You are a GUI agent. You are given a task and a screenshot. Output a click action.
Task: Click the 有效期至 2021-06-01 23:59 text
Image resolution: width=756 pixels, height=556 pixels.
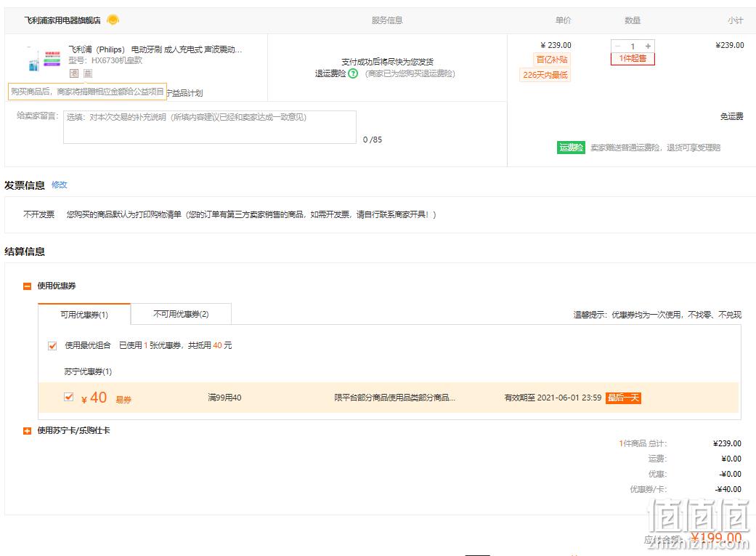click(553, 398)
